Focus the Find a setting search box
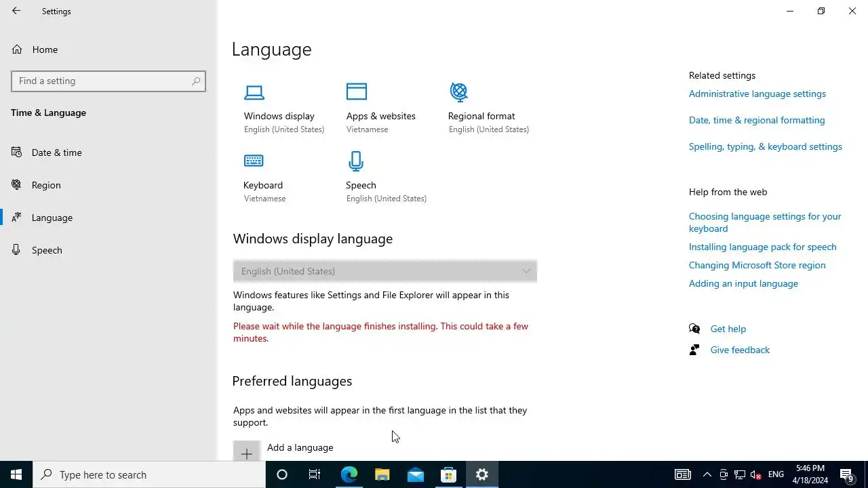 click(108, 81)
